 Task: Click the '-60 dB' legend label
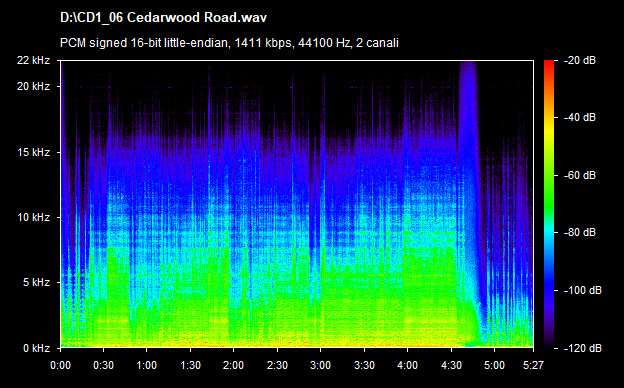(x=580, y=175)
